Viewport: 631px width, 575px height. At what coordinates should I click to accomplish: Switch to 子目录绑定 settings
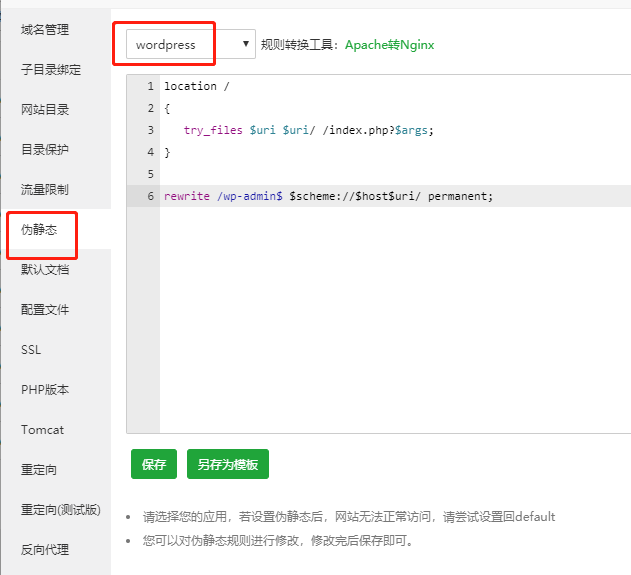click(51, 70)
